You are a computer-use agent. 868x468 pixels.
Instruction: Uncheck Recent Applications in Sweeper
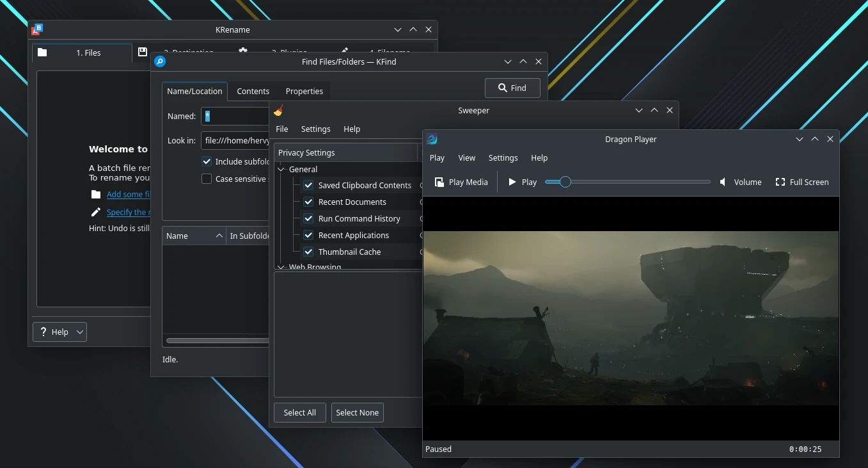click(308, 235)
